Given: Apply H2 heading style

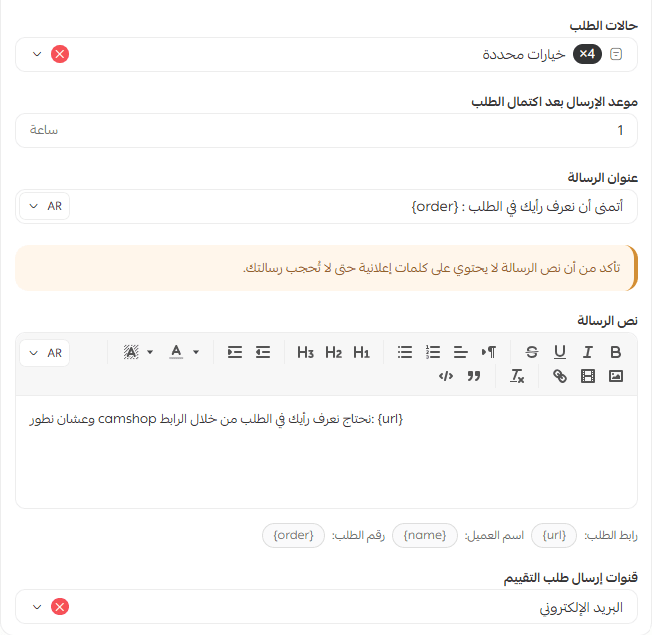Looking at the screenshot, I should tap(333, 352).
